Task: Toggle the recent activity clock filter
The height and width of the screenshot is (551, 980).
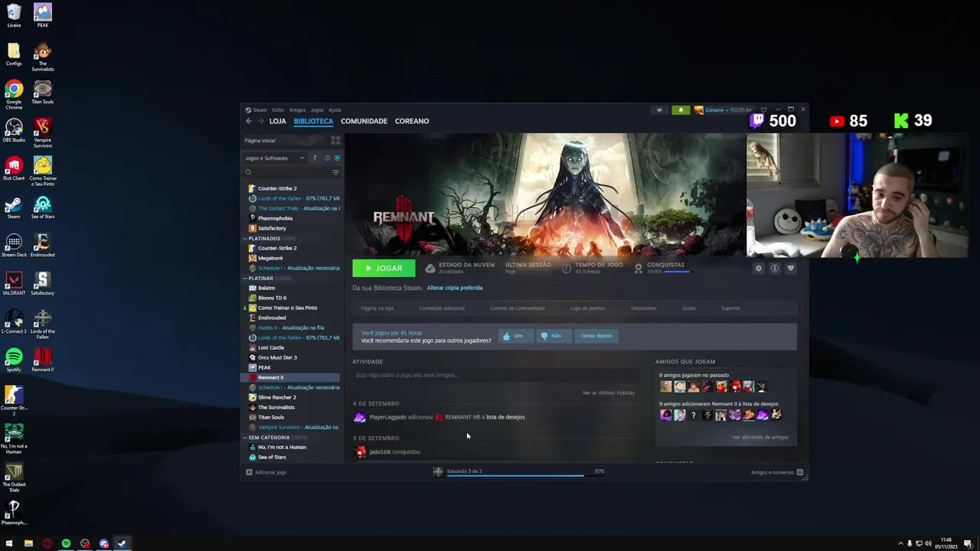Action: (327, 158)
